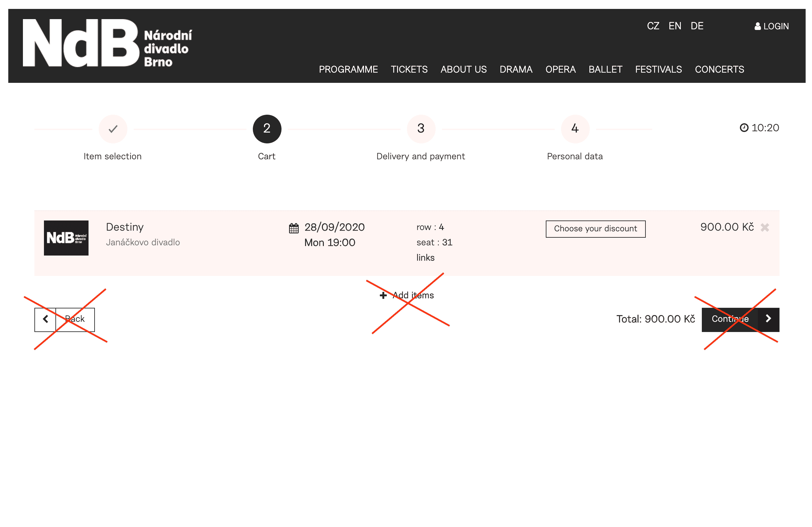Click the Continue button text
Screen dimensions: 812x527
[730, 319]
